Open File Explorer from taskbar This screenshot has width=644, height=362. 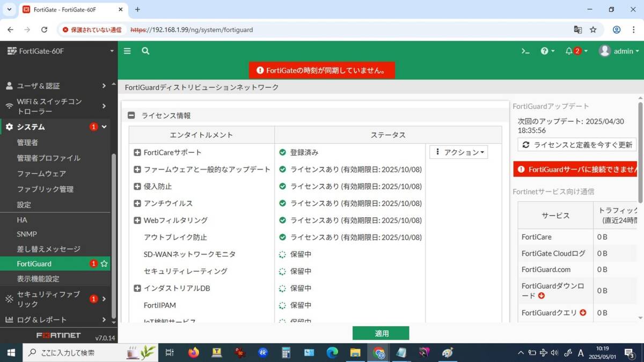click(355, 352)
